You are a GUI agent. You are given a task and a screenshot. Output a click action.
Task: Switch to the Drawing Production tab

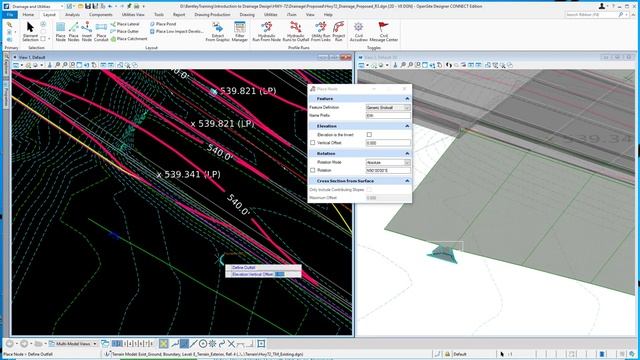212,15
